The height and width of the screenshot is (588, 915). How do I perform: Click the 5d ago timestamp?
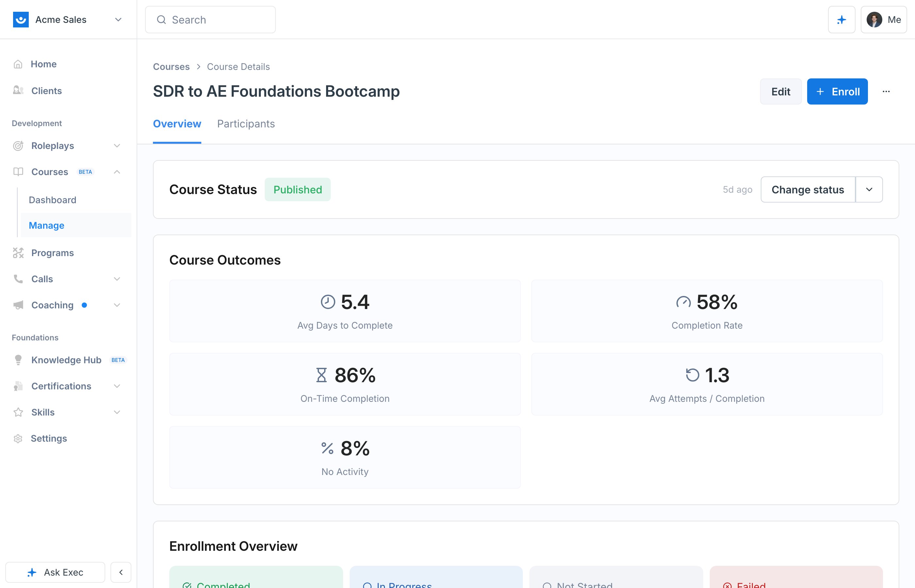click(x=738, y=189)
